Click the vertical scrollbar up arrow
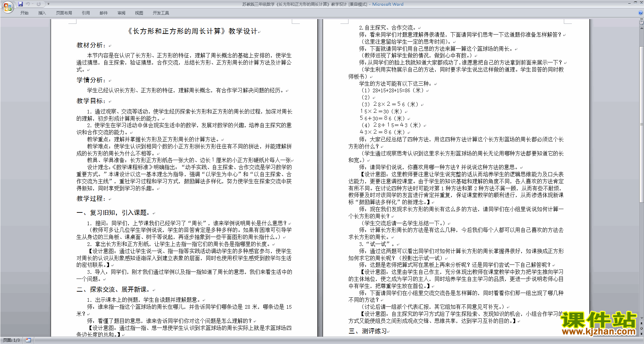The width and height of the screenshot is (644, 344). click(642, 28)
